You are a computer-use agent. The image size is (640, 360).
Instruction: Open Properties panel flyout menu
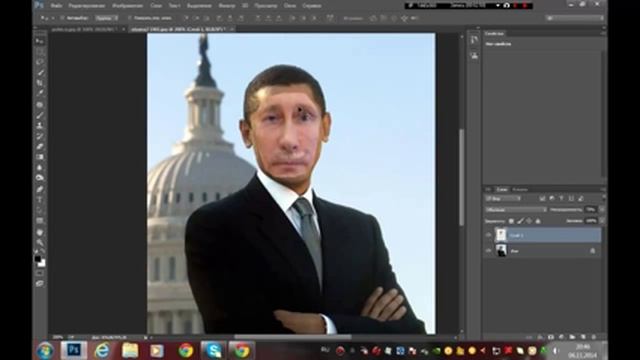pos(603,33)
